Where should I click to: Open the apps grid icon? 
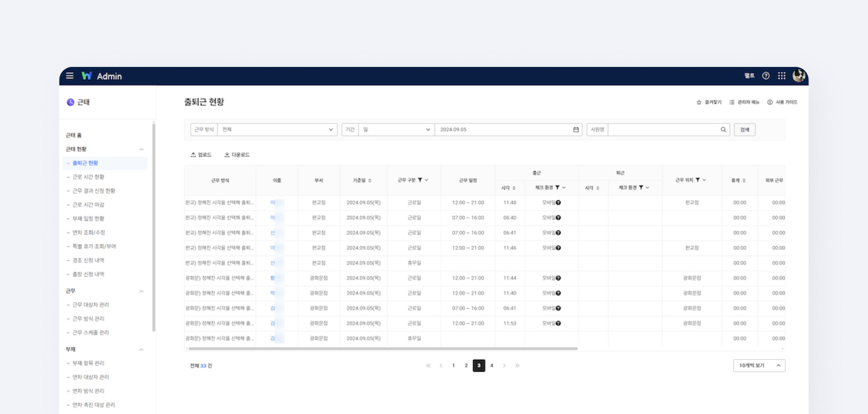click(x=781, y=76)
